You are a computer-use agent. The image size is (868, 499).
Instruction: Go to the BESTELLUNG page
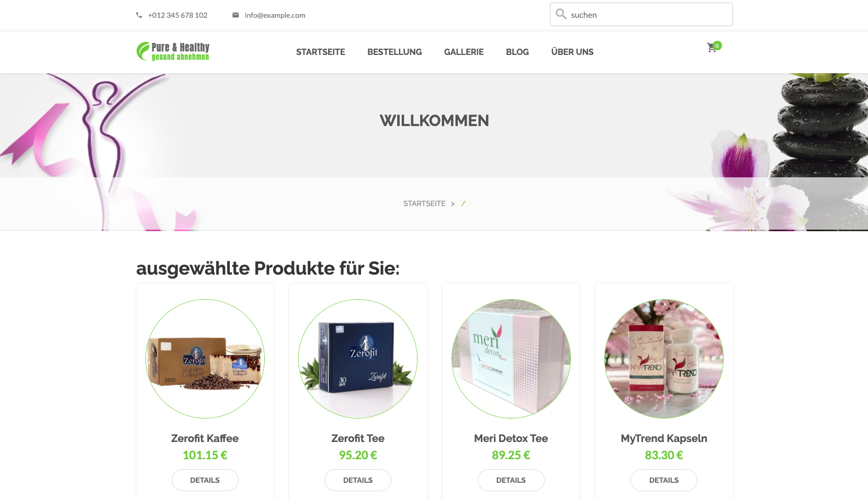[394, 52]
